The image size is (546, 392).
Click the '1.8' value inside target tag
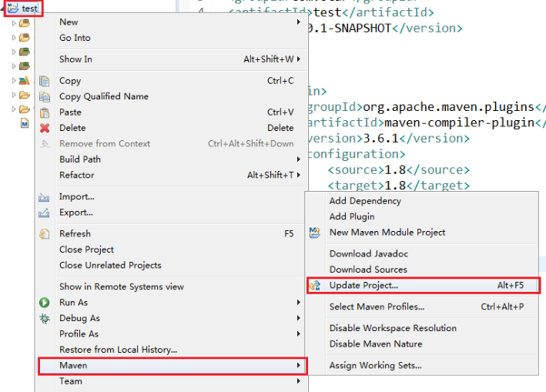(x=395, y=186)
